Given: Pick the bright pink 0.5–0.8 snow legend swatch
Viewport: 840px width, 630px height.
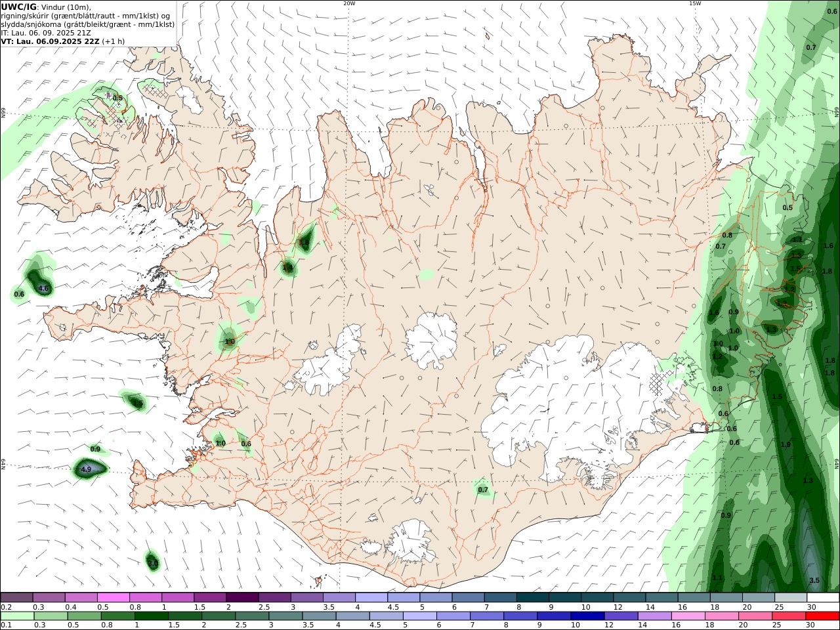Looking at the screenshot, I should click(113, 597).
